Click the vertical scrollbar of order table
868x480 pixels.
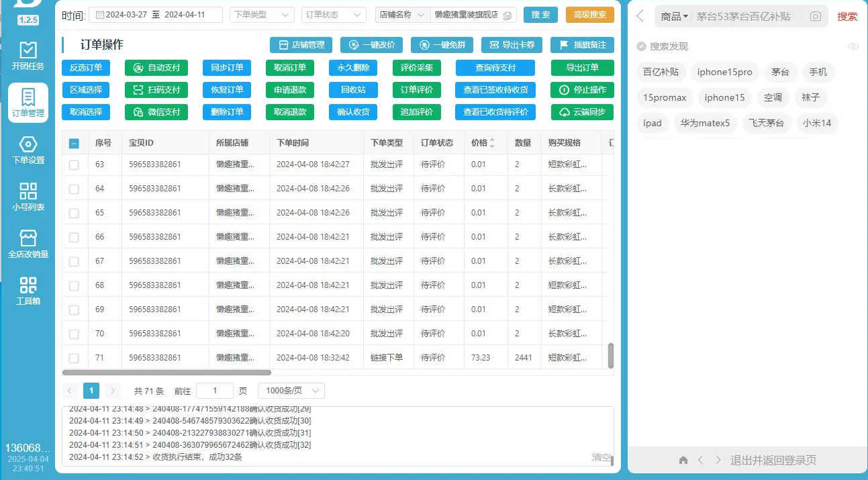[x=610, y=356]
